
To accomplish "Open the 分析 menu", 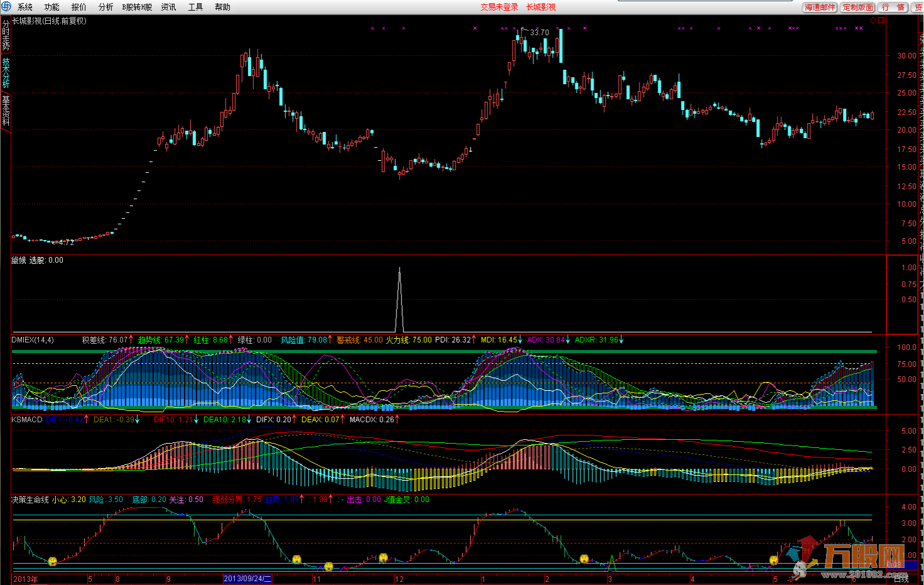I will tap(106, 7).
